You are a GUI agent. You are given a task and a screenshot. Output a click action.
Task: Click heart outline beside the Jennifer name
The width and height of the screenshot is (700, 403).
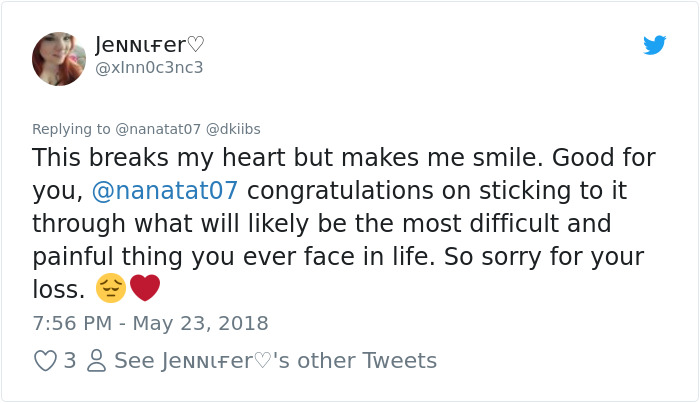196,44
